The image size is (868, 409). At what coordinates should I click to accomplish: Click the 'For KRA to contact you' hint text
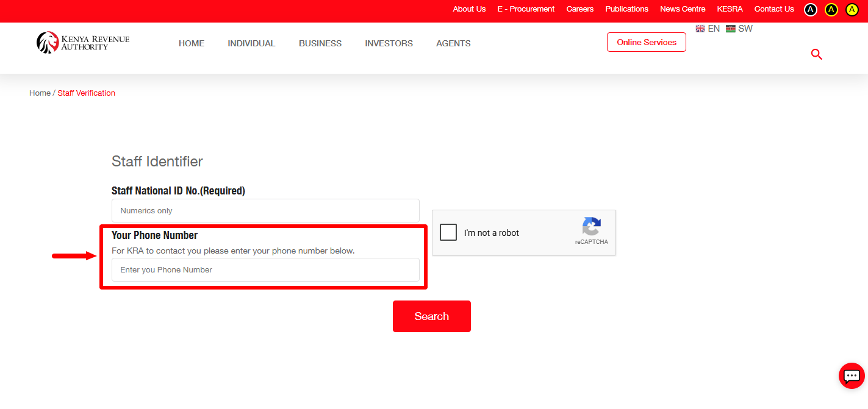coord(233,251)
